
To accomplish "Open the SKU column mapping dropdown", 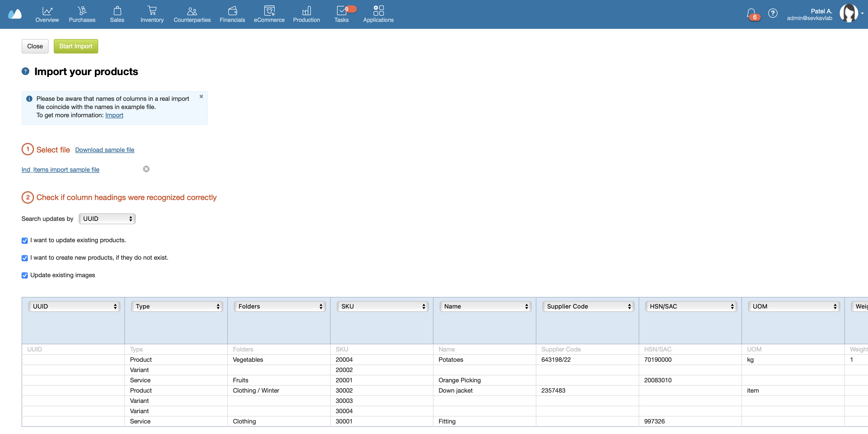I will [382, 306].
